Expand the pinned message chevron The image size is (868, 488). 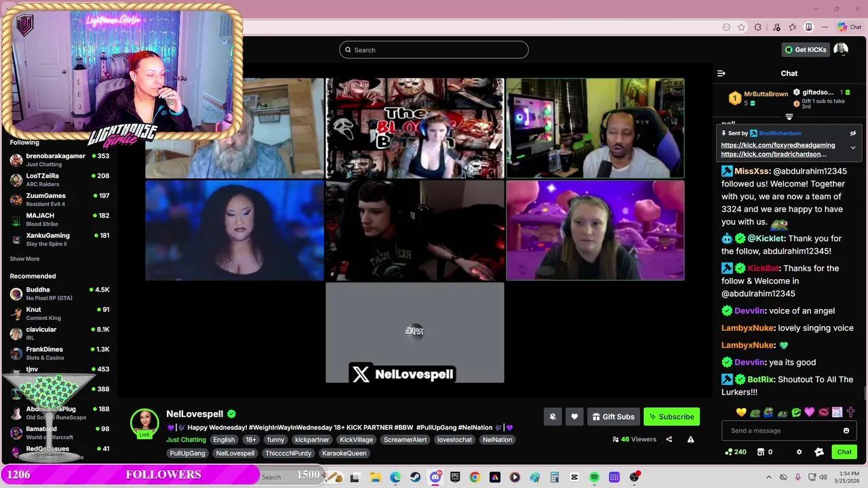coord(853,147)
